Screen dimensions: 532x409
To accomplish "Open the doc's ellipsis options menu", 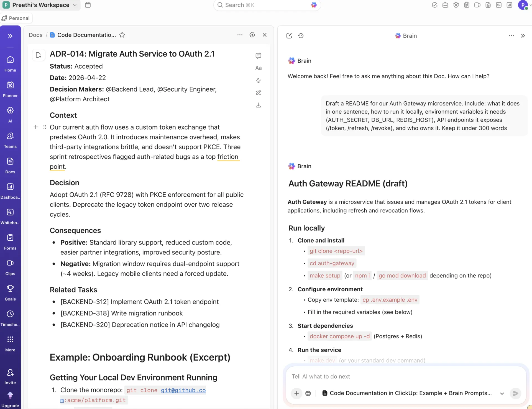I will click(x=240, y=35).
